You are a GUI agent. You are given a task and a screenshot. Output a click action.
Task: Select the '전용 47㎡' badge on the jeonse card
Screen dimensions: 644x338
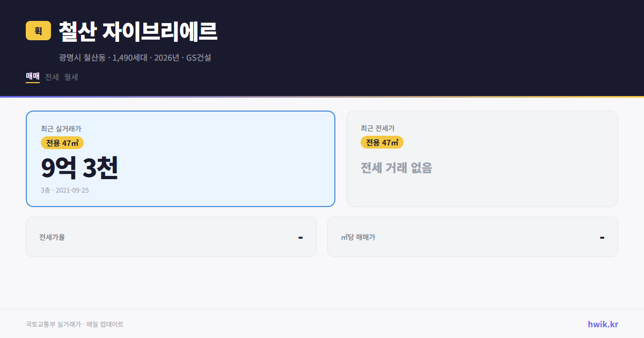pyautogui.click(x=382, y=142)
